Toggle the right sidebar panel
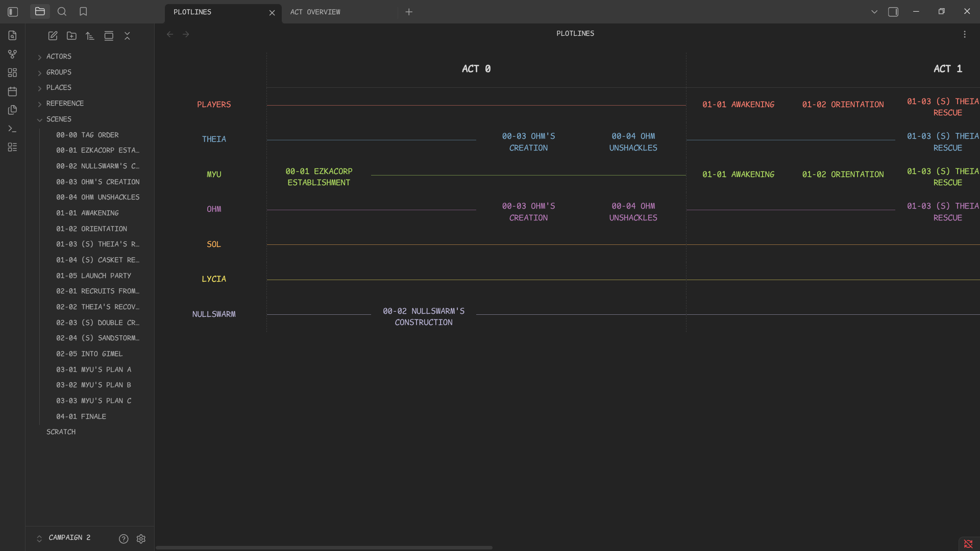 893,12
